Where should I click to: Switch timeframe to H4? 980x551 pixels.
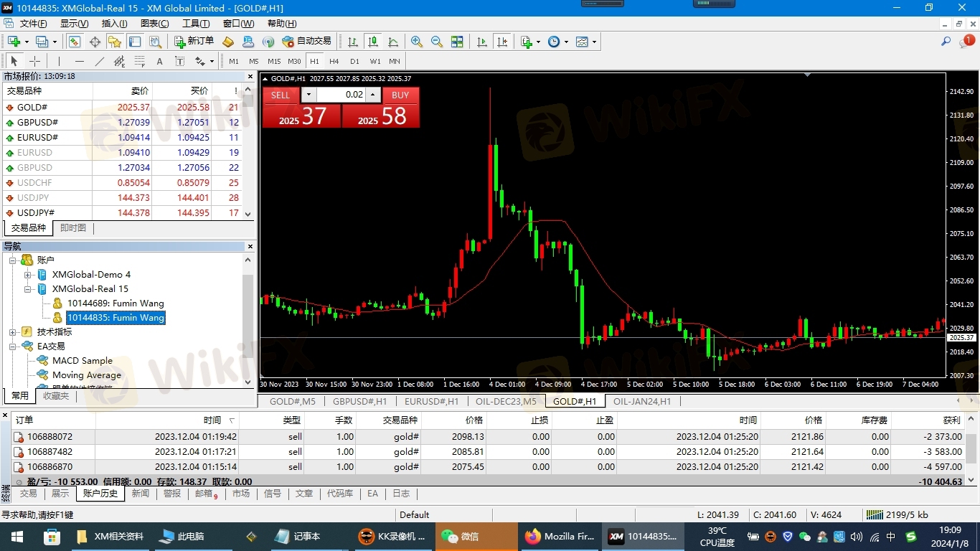coord(334,61)
